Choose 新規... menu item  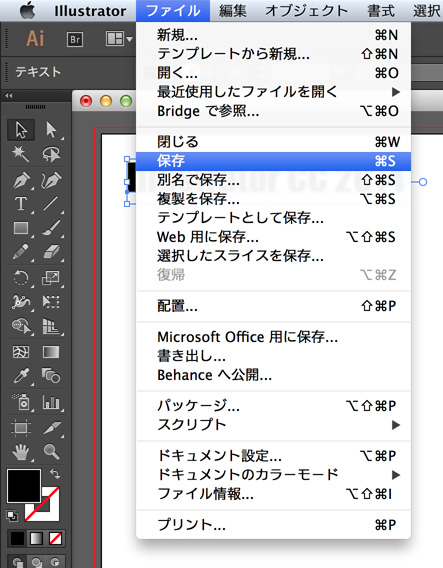click(274, 35)
